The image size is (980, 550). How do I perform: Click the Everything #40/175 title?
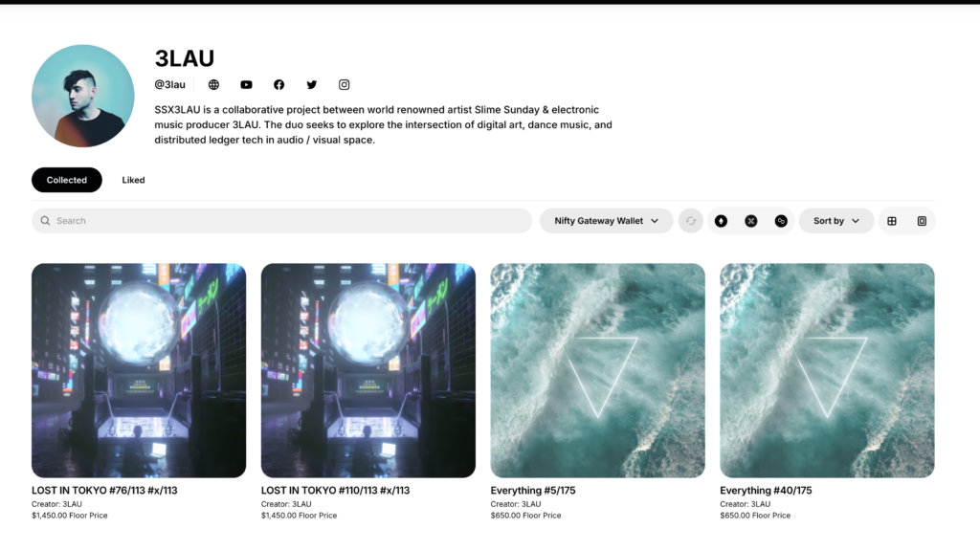(x=766, y=491)
